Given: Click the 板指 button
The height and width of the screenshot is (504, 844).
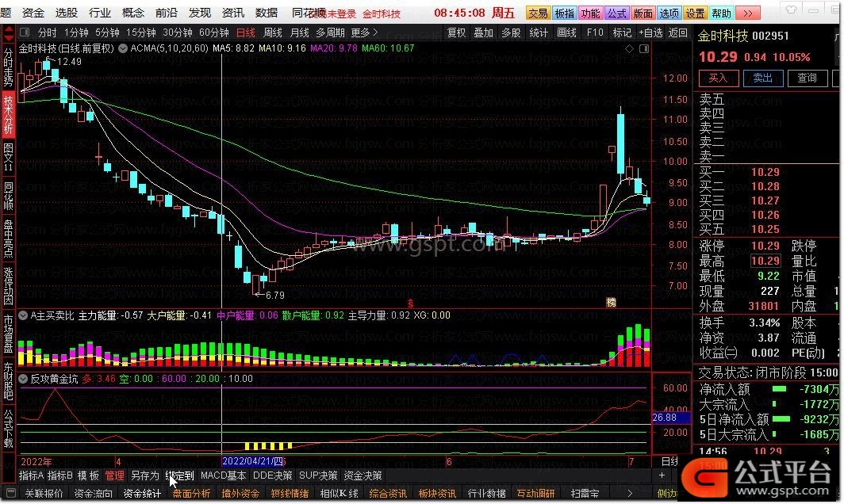Looking at the screenshot, I should pyautogui.click(x=564, y=13).
